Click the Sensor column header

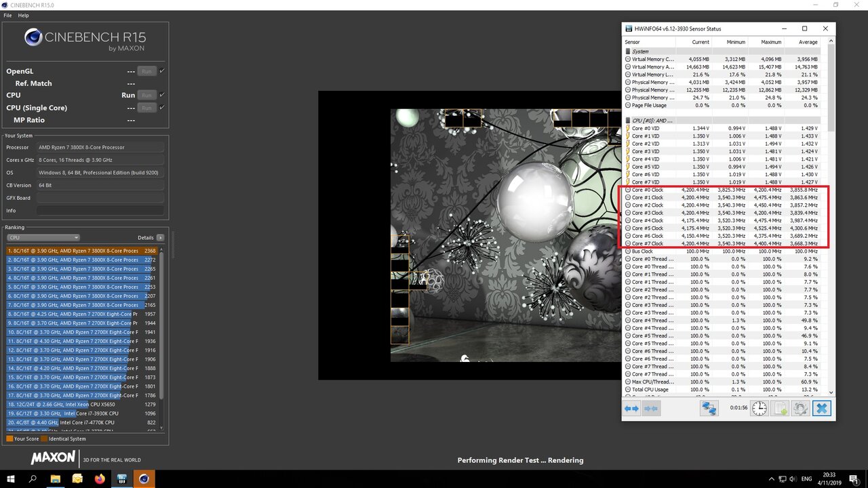click(x=649, y=42)
